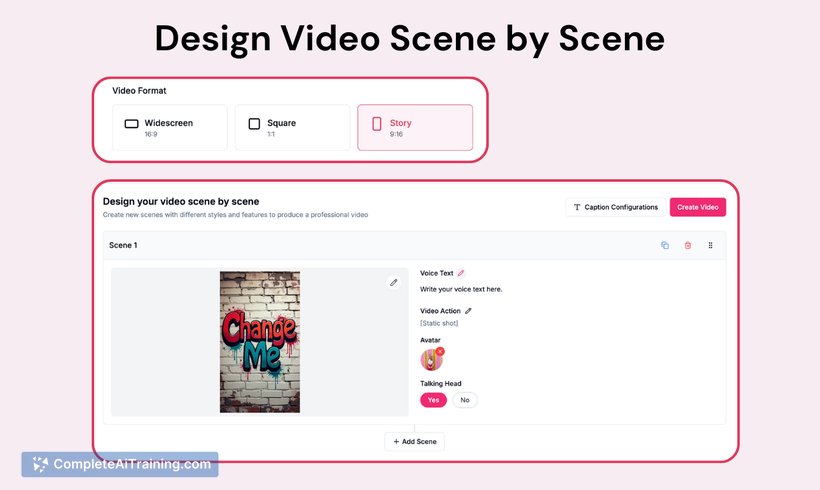Click the 'Write your voice text here.' text
The width and height of the screenshot is (820, 490).
pos(461,289)
